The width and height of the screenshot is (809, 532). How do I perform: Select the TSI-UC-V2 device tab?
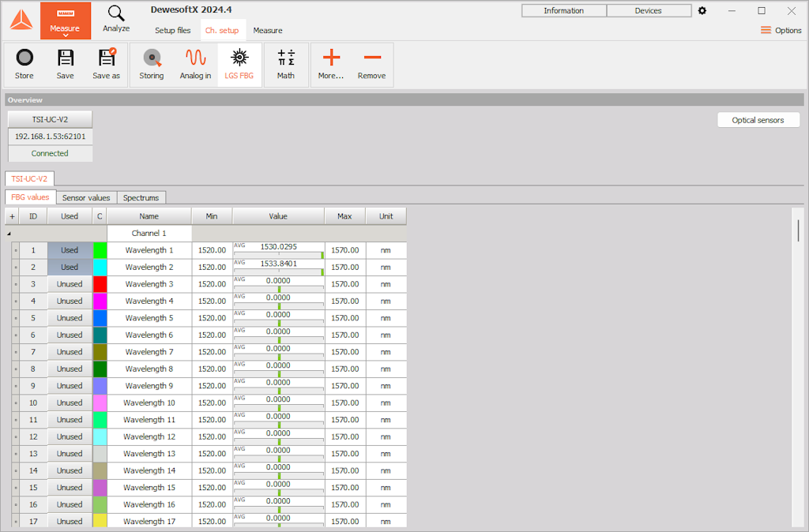[29, 179]
